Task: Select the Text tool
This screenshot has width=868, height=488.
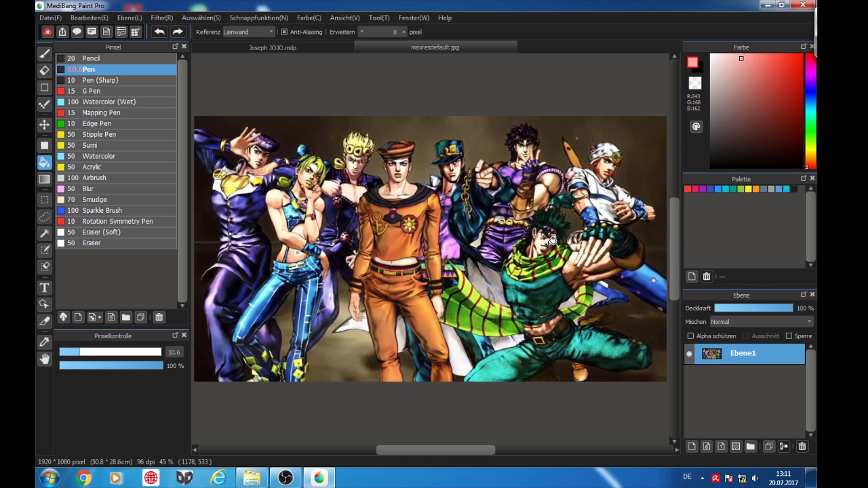Action: (x=44, y=288)
